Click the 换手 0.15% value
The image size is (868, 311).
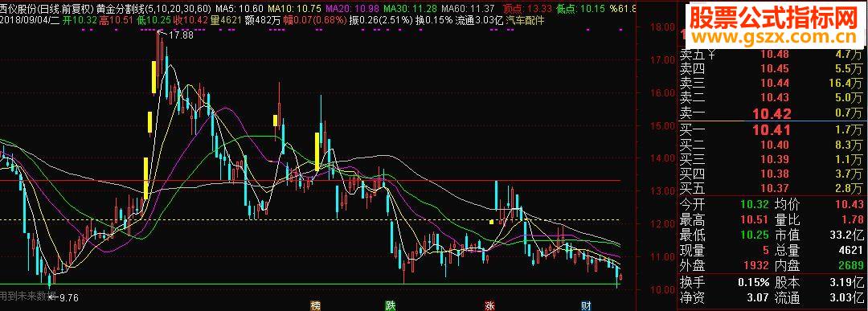[x=753, y=282]
